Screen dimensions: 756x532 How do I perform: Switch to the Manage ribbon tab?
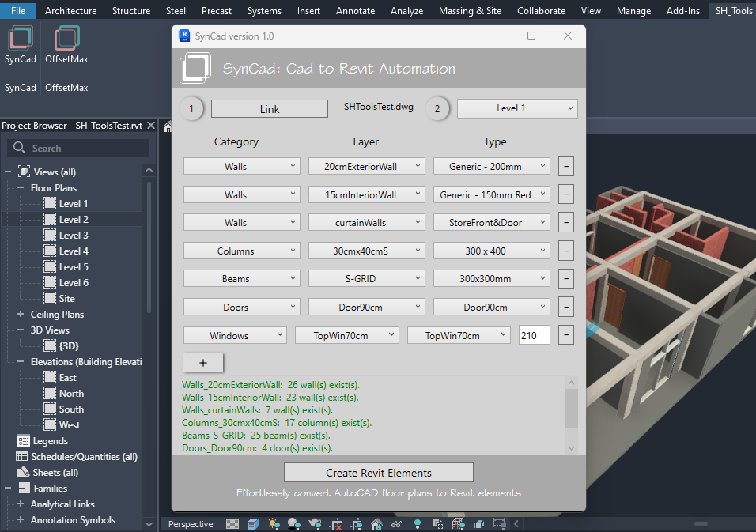[633, 10]
